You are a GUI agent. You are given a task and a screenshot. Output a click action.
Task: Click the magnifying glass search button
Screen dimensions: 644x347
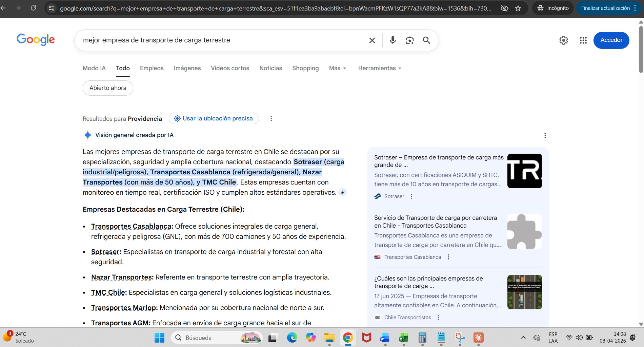coord(426,40)
